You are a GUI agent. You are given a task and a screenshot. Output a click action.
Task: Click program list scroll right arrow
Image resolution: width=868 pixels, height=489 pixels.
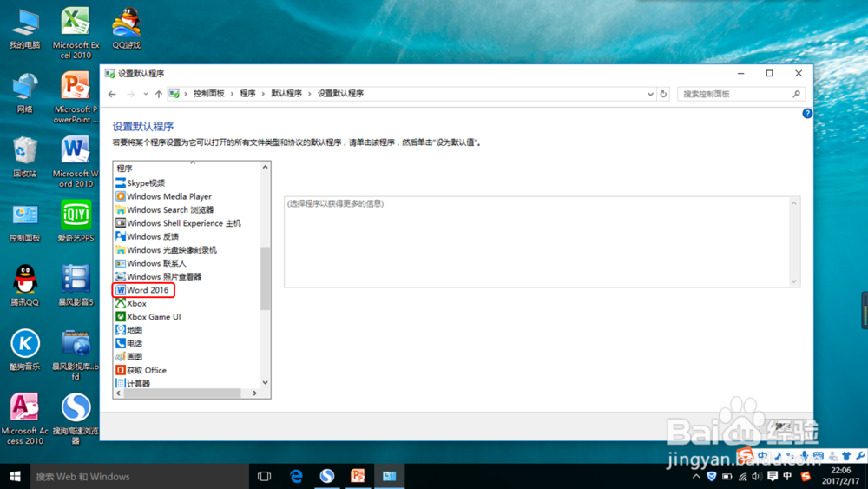pos(254,393)
